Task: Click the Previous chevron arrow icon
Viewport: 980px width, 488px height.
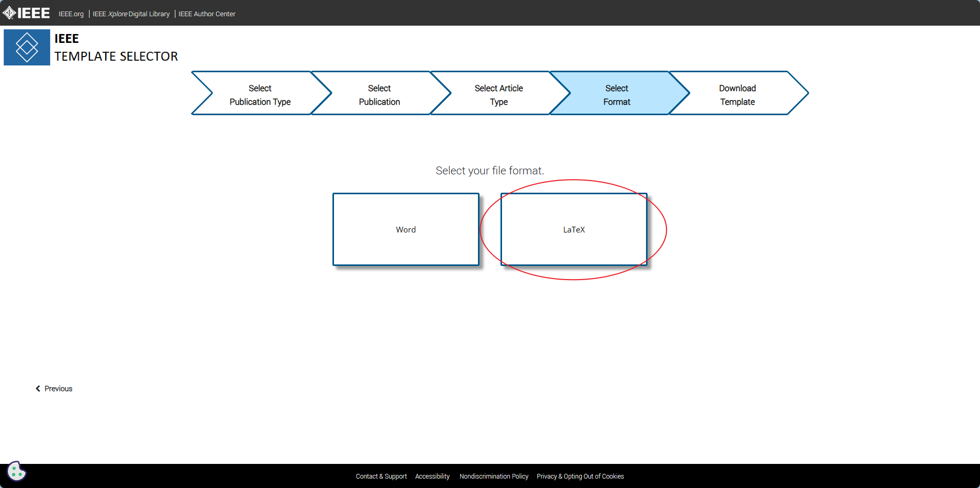Action: tap(38, 389)
